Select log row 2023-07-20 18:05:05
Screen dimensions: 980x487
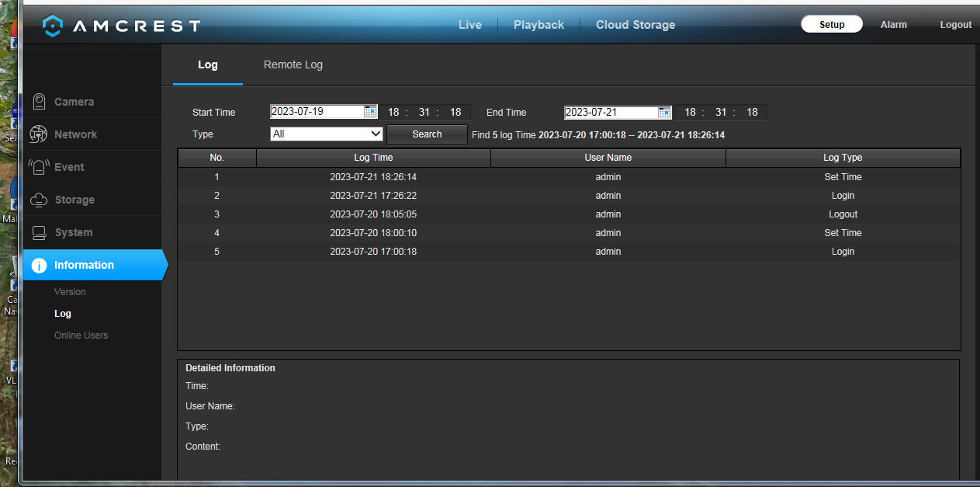click(x=569, y=214)
